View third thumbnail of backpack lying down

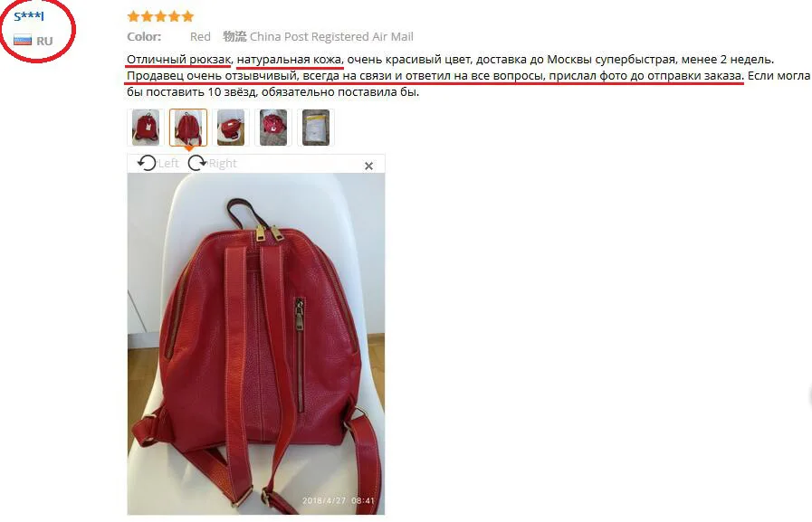coord(231,128)
